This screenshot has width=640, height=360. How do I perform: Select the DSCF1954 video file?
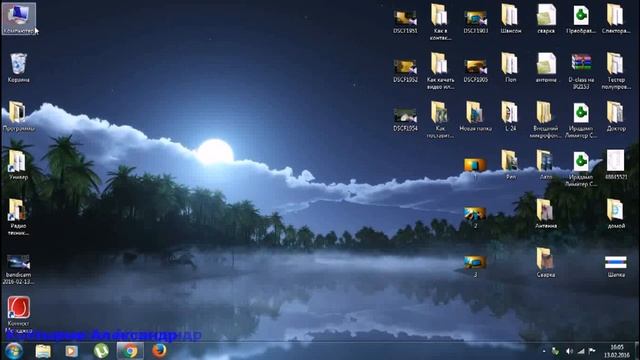click(x=405, y=120)
